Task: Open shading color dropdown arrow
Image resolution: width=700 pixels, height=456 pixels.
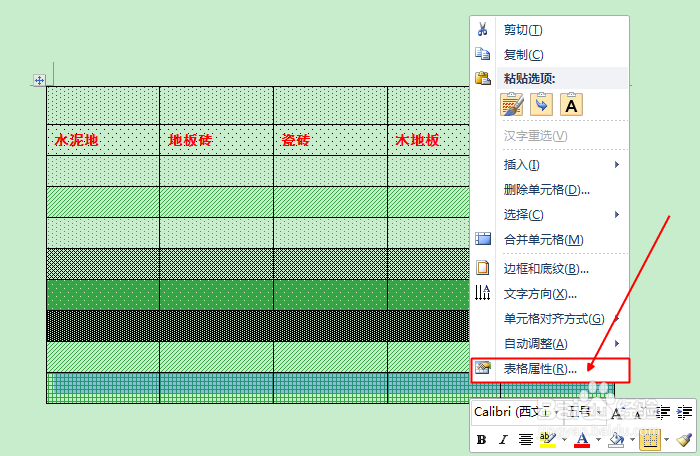Action: pyautogui.click(x=632, y=440)
